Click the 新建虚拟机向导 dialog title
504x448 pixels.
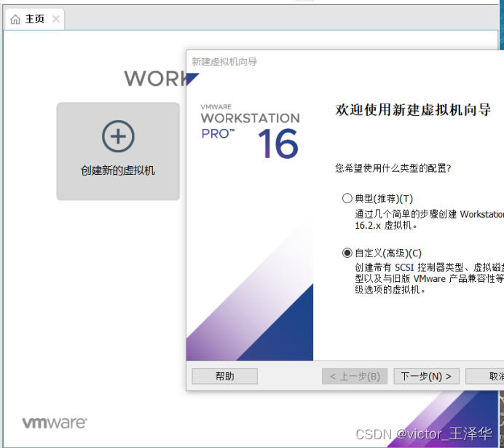pyautogui.click(x=224, y=61)
